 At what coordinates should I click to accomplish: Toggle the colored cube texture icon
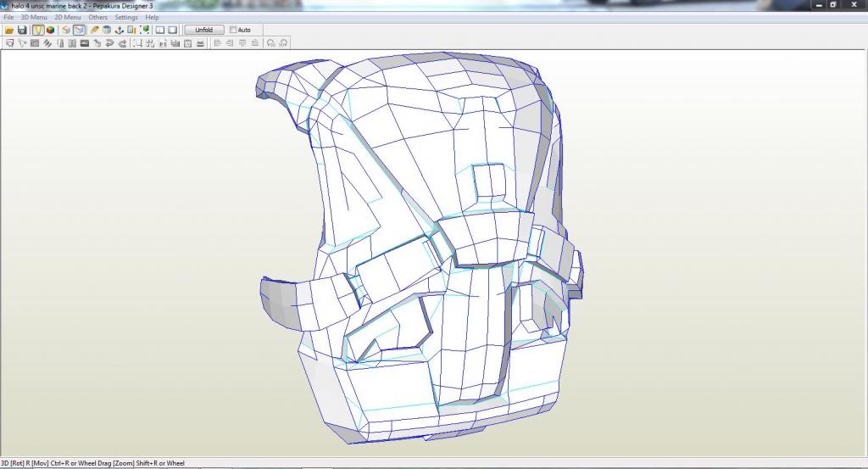click(50, 30)
